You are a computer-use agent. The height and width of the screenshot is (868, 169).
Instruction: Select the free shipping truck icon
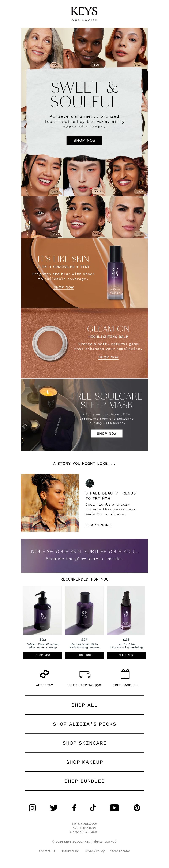85,674
